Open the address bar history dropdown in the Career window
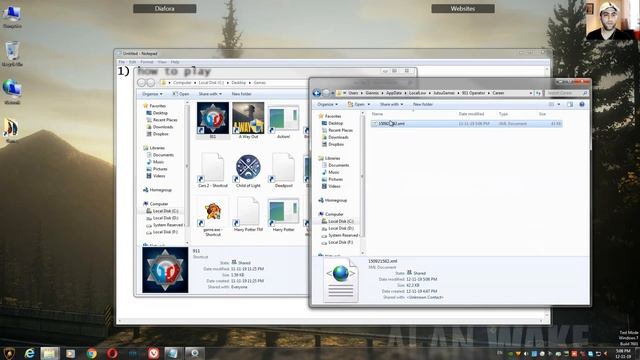The width and height of the screenshot is (640, 360). tap(531, 93)
